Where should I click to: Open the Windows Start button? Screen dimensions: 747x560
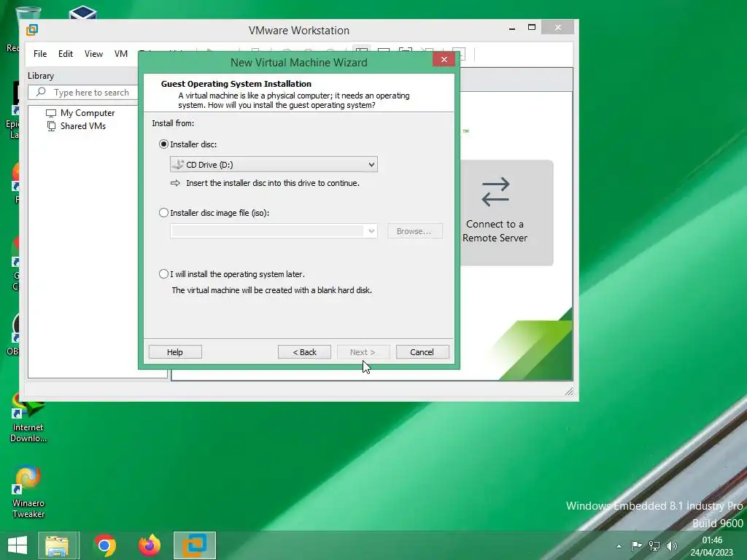tap(18, 545)
